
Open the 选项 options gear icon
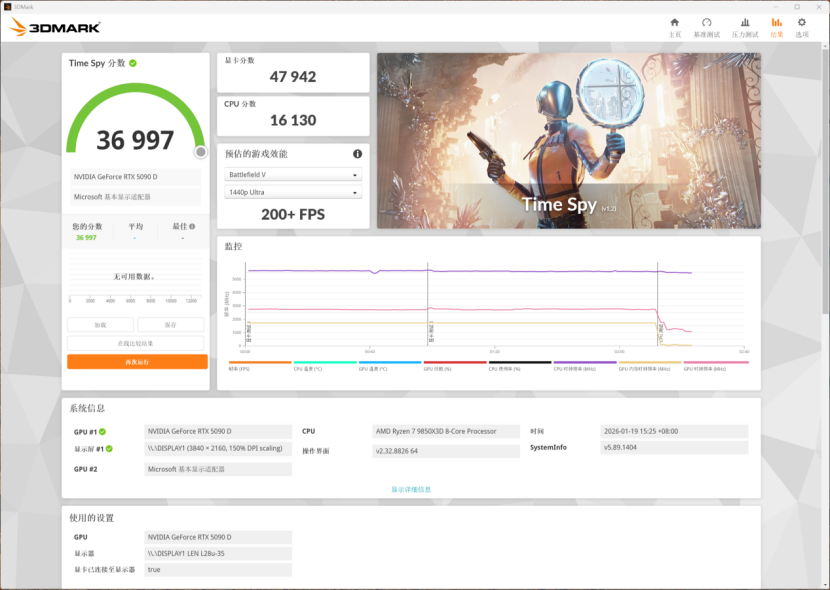tap(801, 27)
